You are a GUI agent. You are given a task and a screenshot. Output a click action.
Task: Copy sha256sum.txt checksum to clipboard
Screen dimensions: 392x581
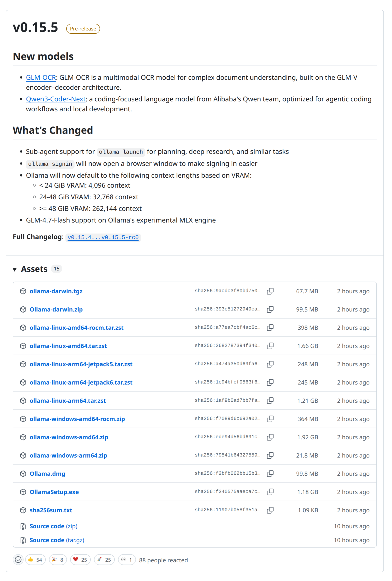coord(270,510)
